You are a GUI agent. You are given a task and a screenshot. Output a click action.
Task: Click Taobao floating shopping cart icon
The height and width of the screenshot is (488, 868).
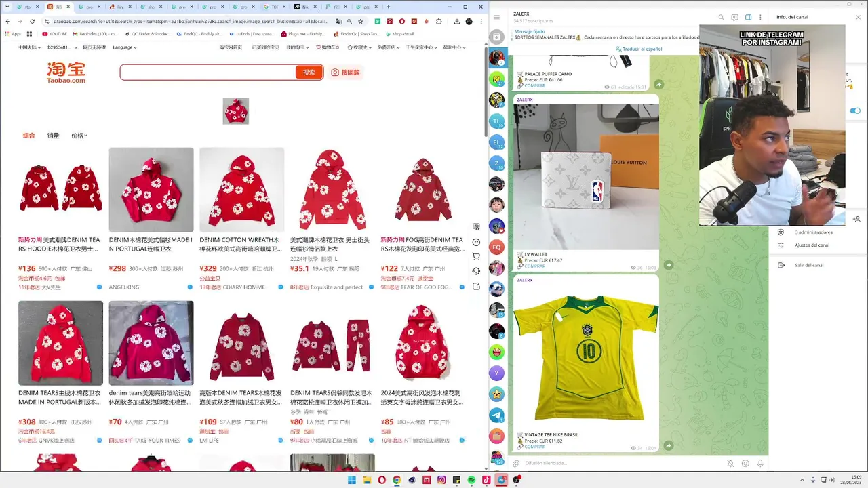(476, 256)
